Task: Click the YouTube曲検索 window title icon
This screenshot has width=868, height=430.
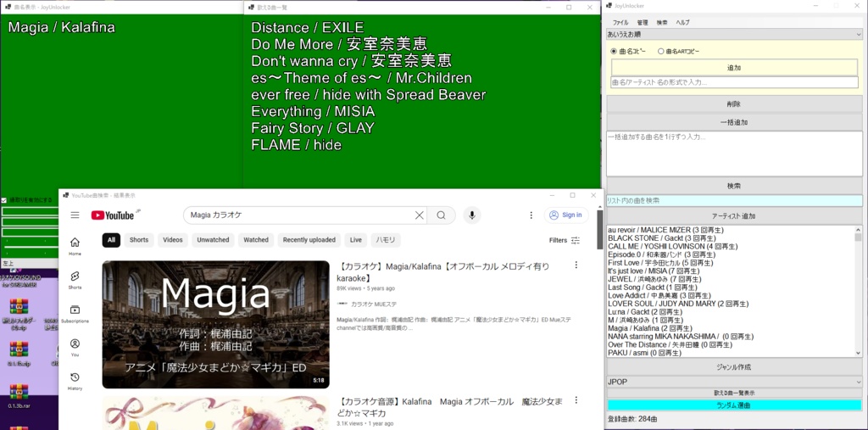Action: click(66, 195)
